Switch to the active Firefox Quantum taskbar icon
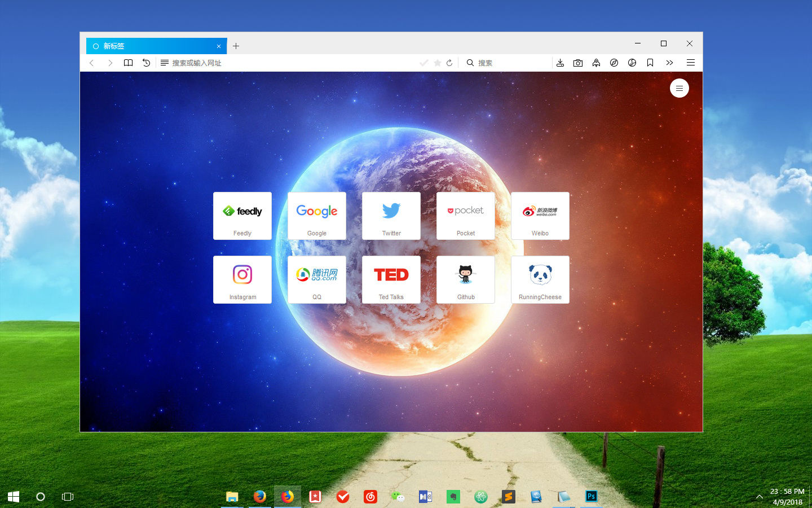Screen dimensions: 812x508 pyautogui.click(x=288, y=497)
